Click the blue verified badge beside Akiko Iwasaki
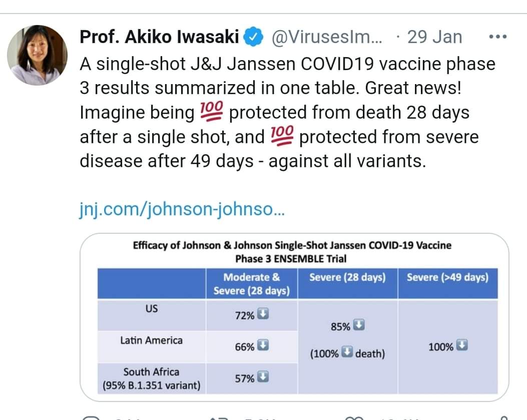The height and width of the screenshot is (420, 527). tap(254, 36)
